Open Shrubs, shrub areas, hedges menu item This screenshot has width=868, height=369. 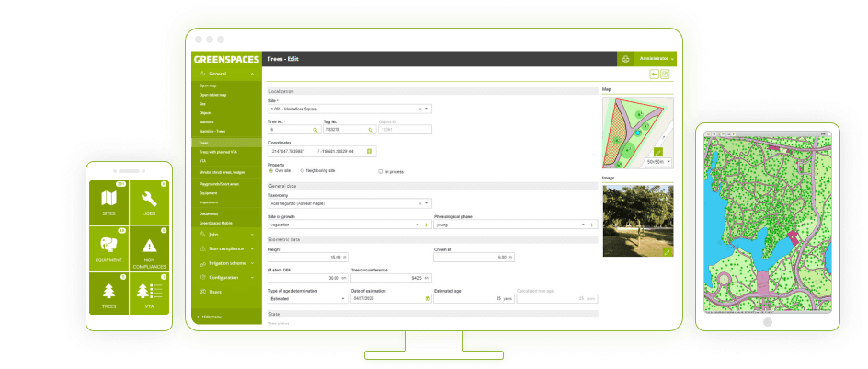[x=222, y=172]
